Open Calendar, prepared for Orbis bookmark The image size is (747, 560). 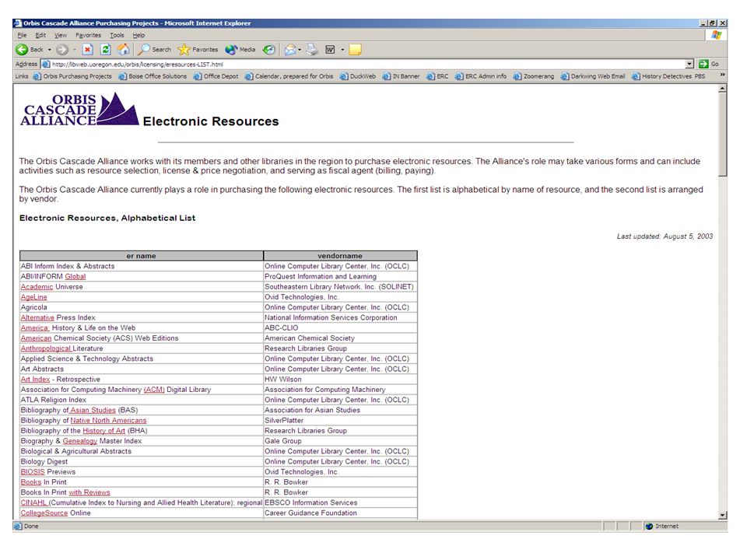289,76
